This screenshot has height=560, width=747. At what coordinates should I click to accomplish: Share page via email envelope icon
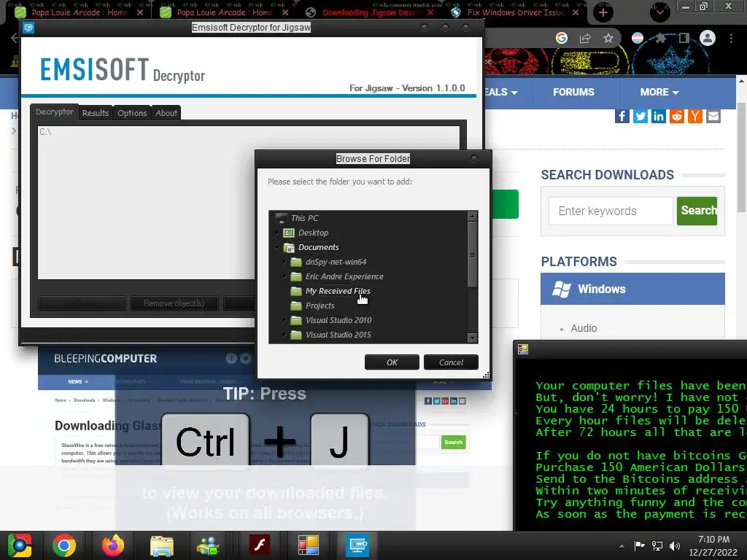click(713, 116)
